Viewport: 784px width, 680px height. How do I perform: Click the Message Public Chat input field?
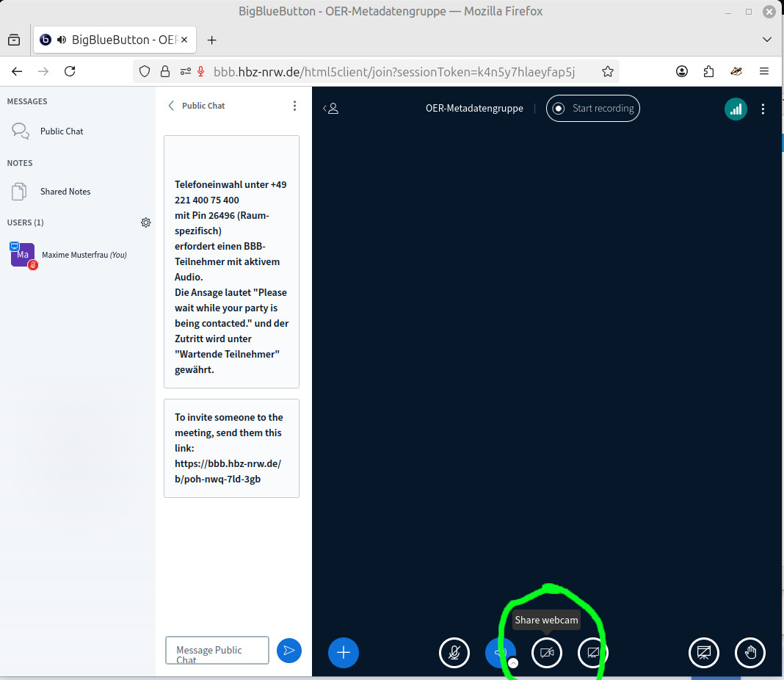coord(217,650)
